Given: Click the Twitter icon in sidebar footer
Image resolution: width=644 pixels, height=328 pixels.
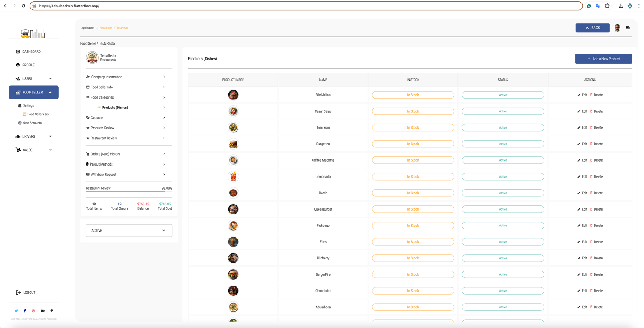Looking at the screenshot, I should (x=16, y=310).
